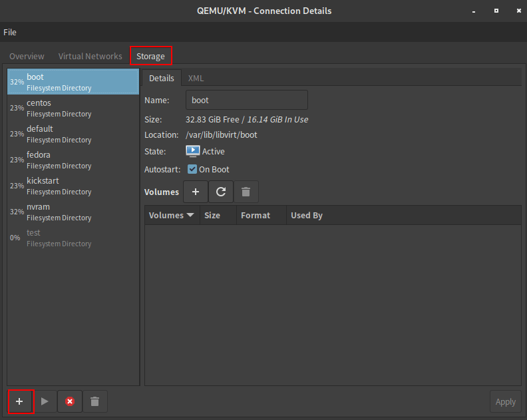Create a new volume with plus button
Image resolution: width=527 pixels, height=420 pixels.
click(196, 192)
